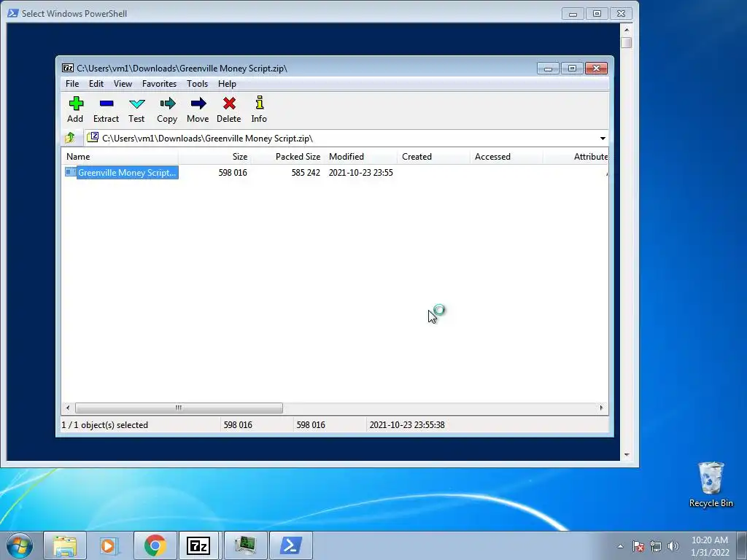747x560 pixels.
Task: Click the Show desktop strip on taskbar
Action: point(742,546)
